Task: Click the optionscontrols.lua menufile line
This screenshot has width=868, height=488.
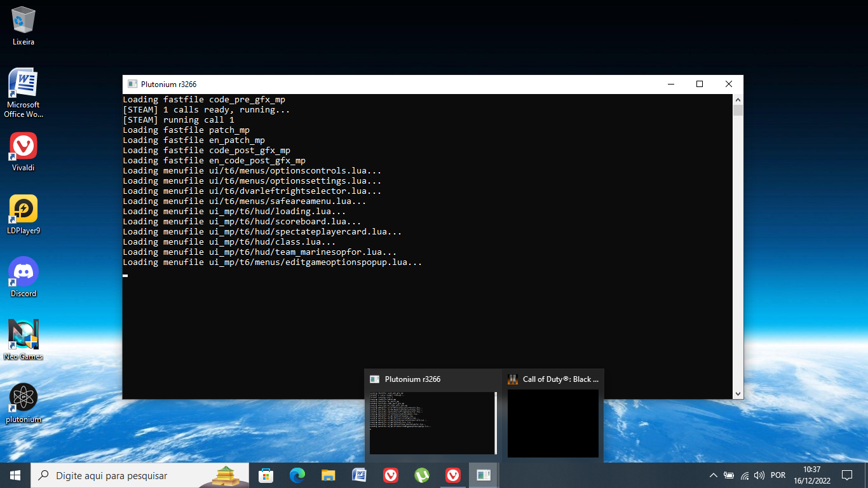Action: click(252, 171)
